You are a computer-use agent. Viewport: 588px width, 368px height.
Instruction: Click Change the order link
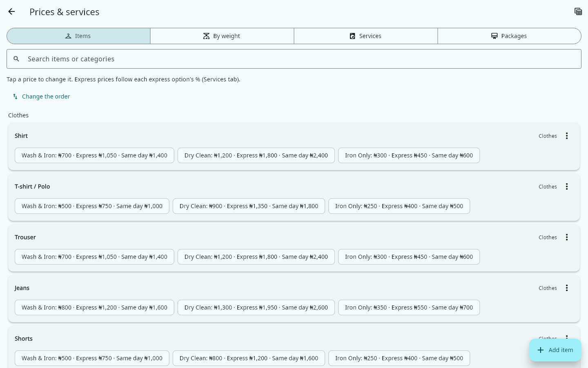tap(41, 96)
